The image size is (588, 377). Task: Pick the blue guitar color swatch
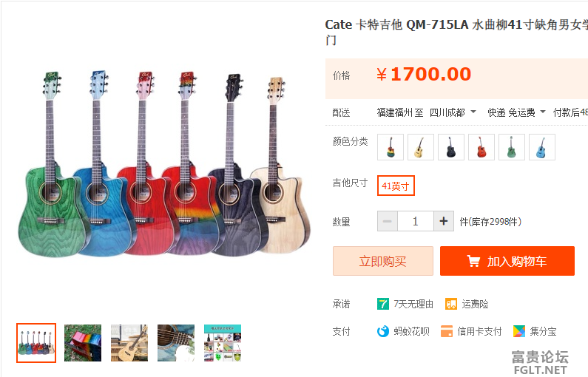(x=542, y=147)
